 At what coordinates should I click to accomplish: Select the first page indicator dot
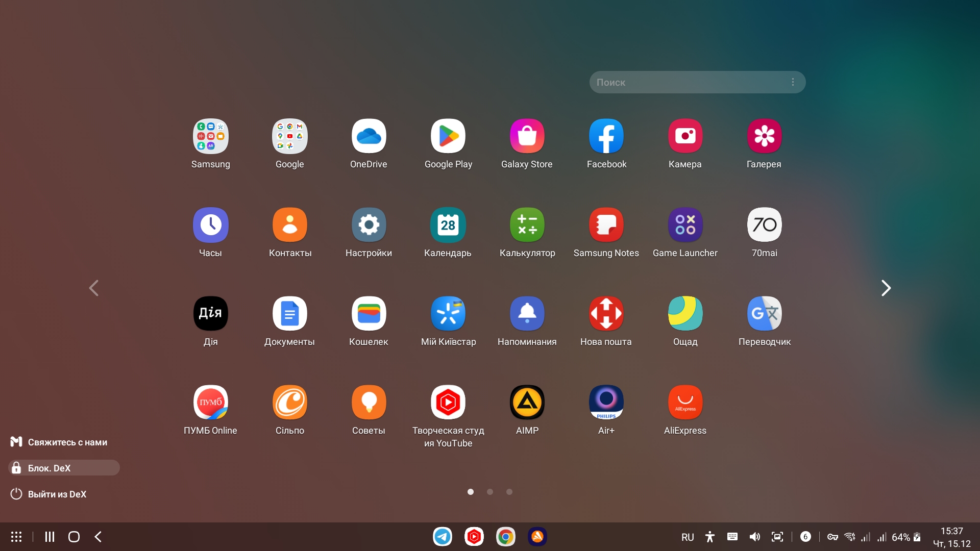(x=471, y=492)
